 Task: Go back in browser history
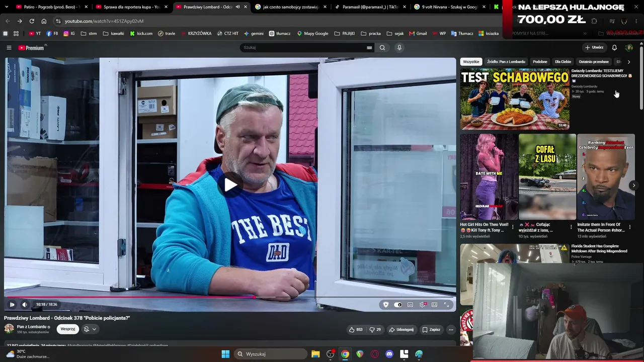8,21
